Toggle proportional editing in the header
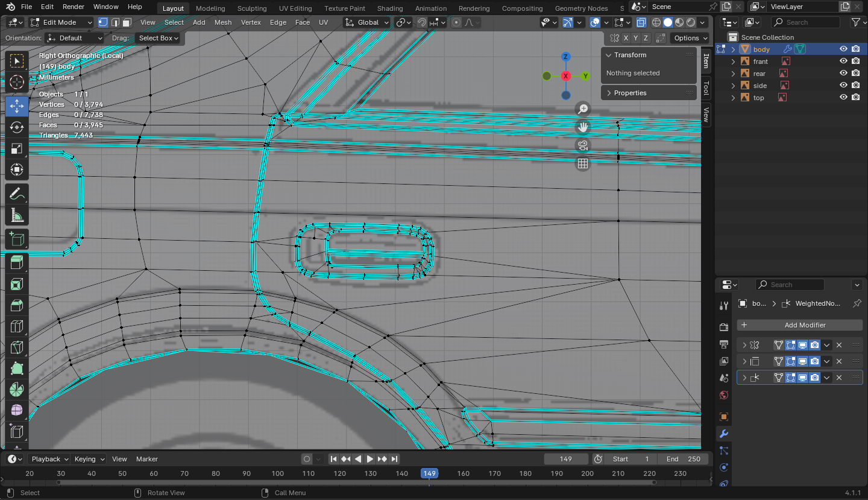 click(456, 22)
